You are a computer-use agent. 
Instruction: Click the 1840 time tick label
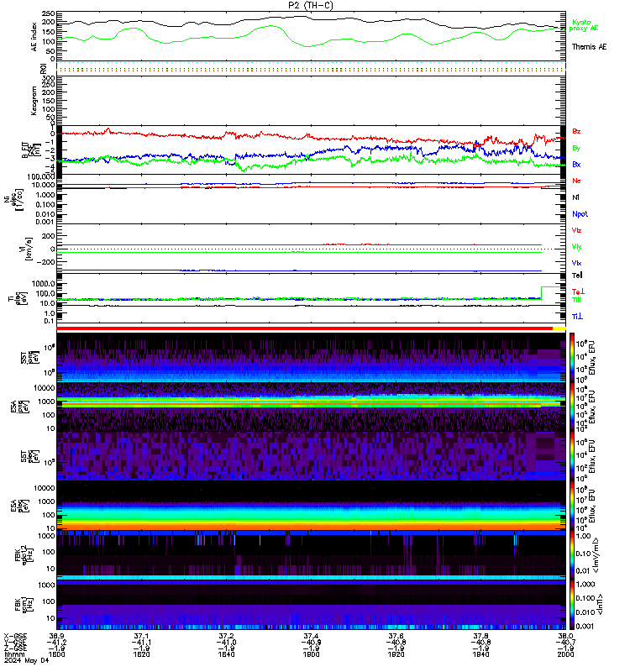(226, 654)
